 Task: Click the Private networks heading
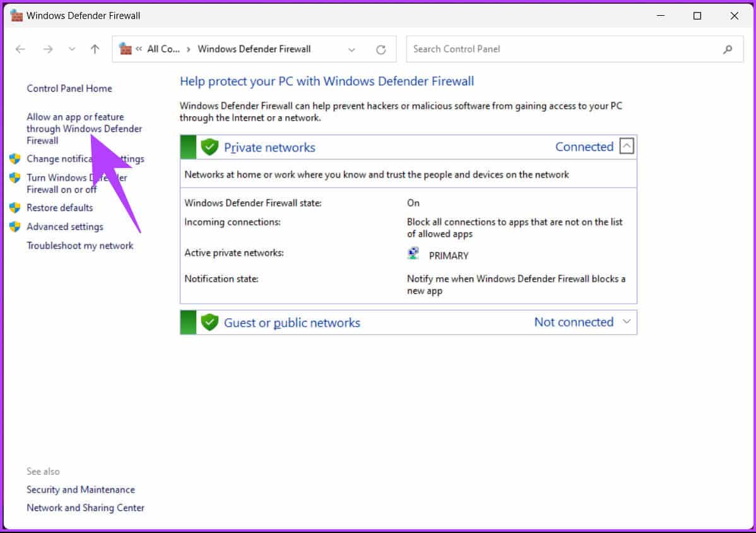coord(269,148)
